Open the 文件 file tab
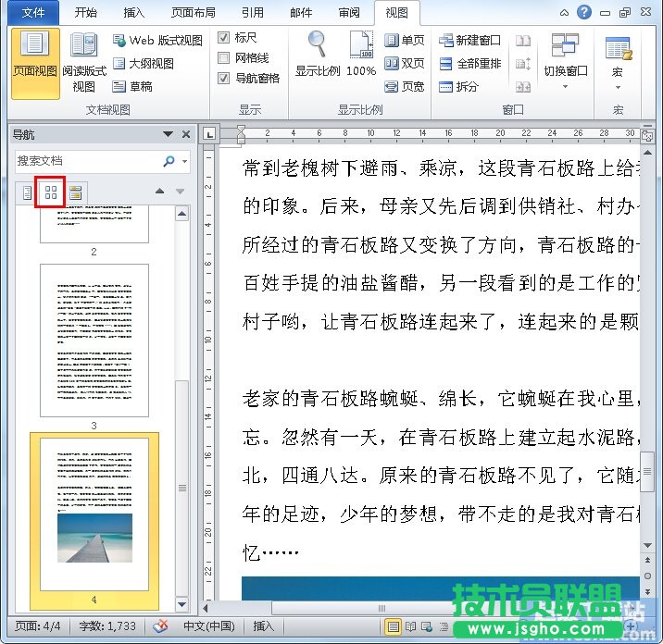The image size is (663, 644). coord(32,13)
